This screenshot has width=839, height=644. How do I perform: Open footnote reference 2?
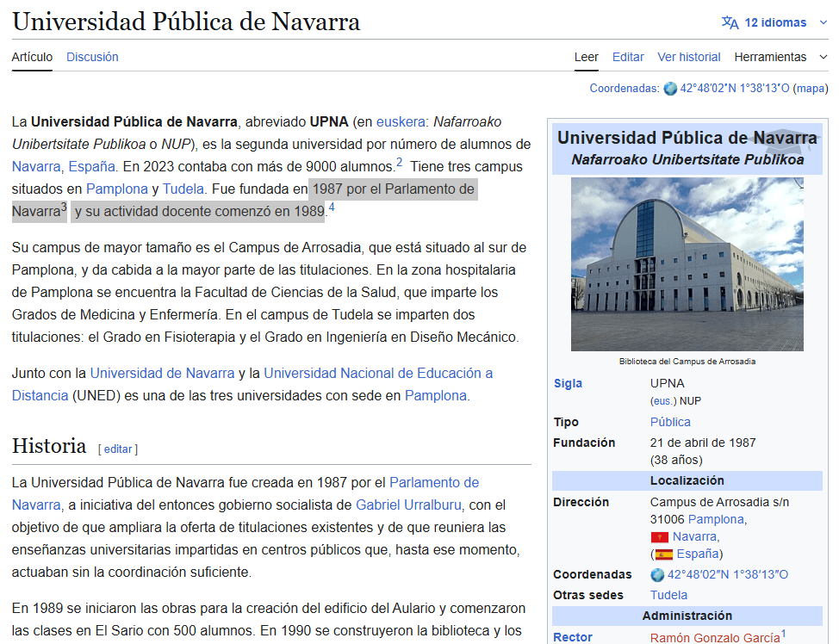coord(399,162)
